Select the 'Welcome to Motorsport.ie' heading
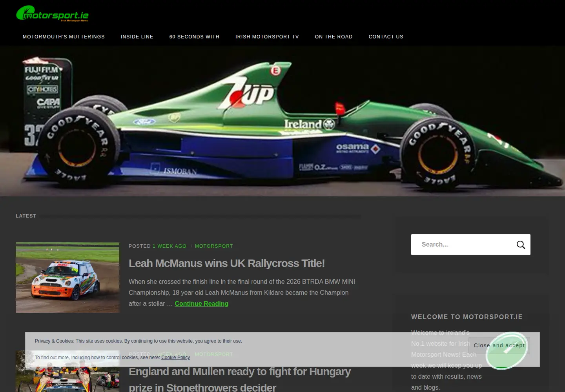Screen dimensions: 565x392 coord(467,317)
